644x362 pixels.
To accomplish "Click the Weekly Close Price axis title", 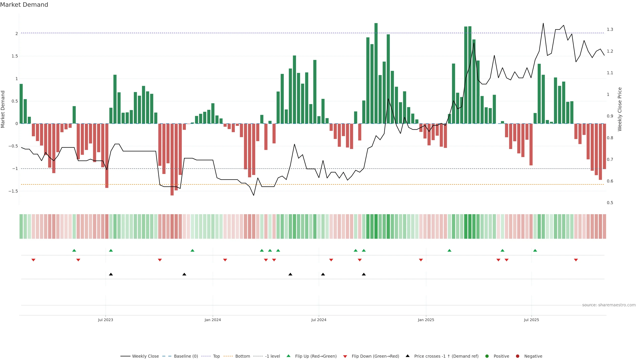I will click(x=620, y=109).
